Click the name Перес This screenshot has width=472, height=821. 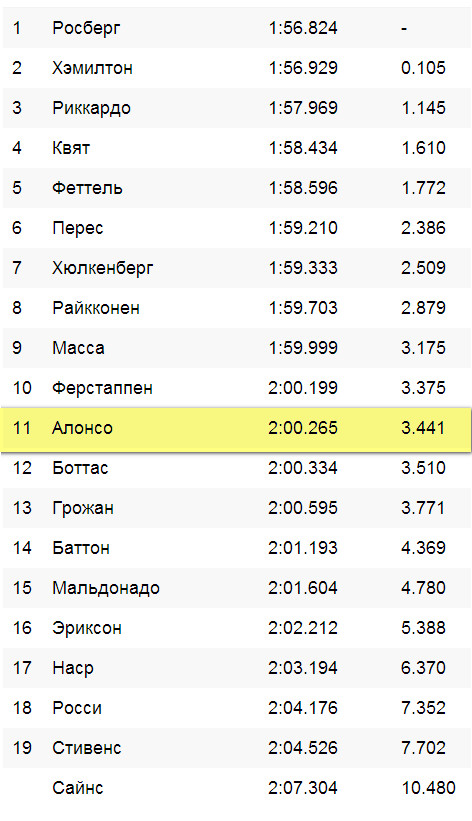[x=78, y=228]
